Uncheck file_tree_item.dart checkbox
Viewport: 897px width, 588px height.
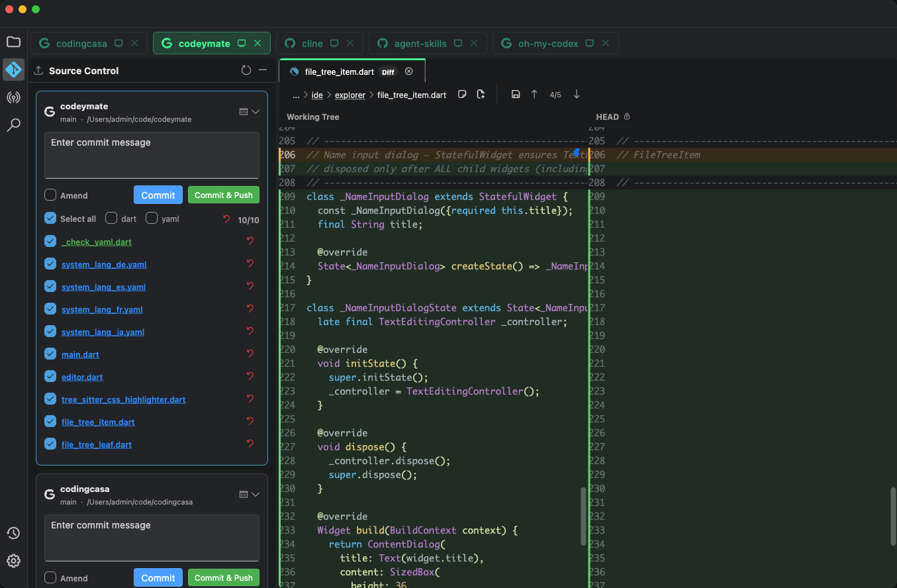point(50,421)
